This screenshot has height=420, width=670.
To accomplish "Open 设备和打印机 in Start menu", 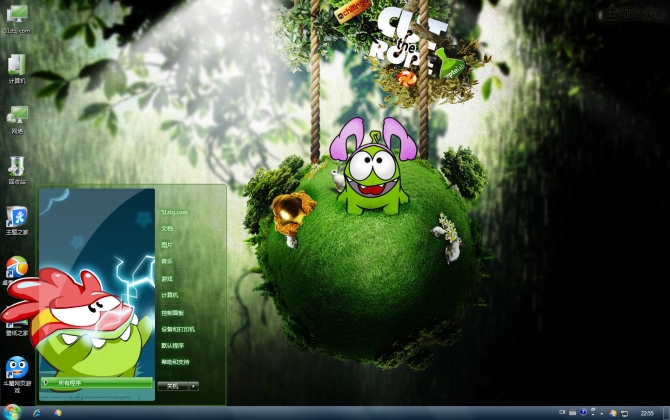I will (x=178, y=329).
